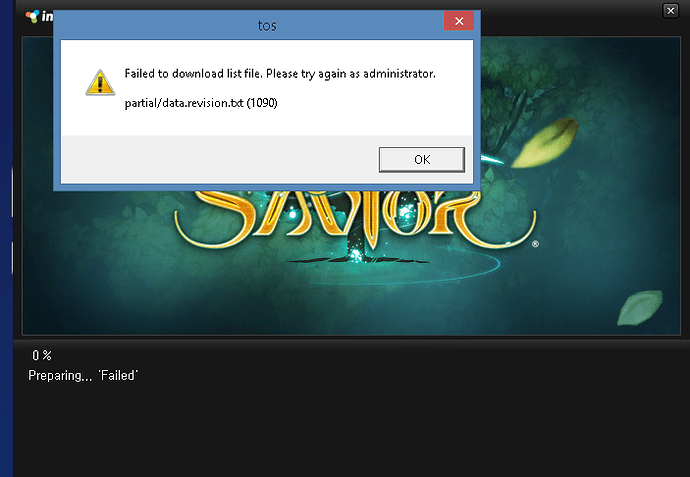Click the 0 % progress indicator
The image size is (690, 477).
tap(42, 355)
